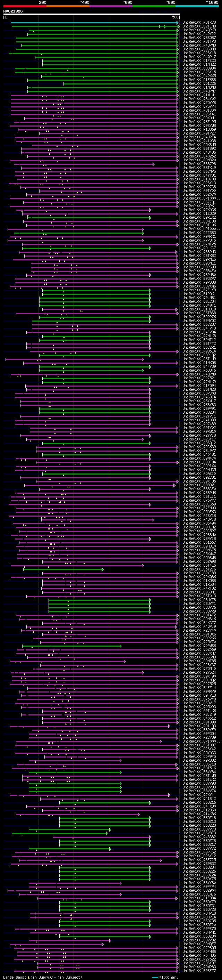Select the UniRef100_P27524 row label
Image resolution: width=222 pixels, height=980 pixels.
point(199,673)
